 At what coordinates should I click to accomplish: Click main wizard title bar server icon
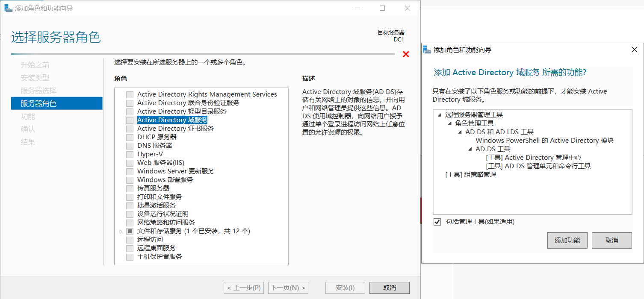coord(8,8)
